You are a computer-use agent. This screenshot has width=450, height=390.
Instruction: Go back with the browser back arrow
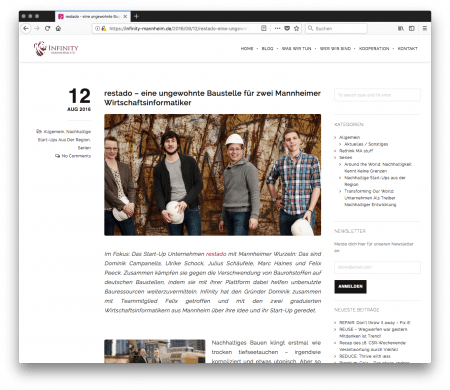(x=26, y=28)
